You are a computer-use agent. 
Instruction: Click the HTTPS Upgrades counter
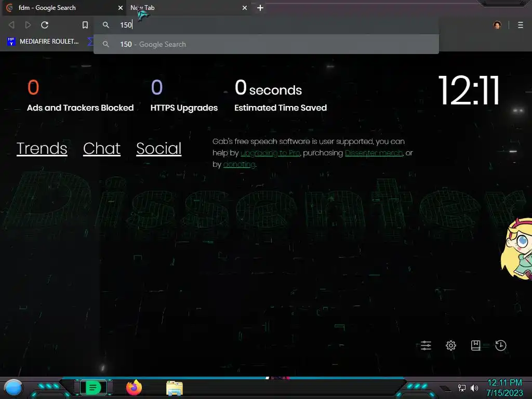point(184,96)
